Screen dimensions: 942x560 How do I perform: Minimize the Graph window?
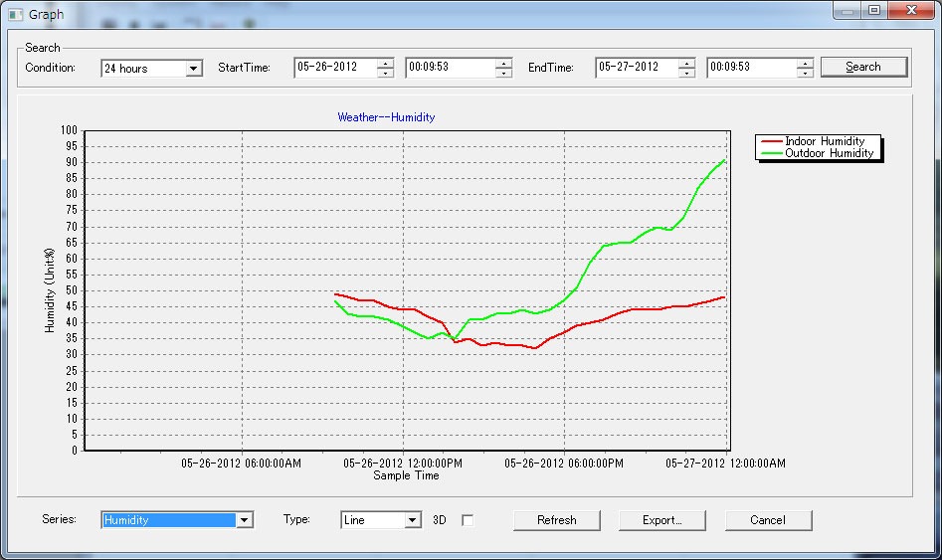pos(848,10)
